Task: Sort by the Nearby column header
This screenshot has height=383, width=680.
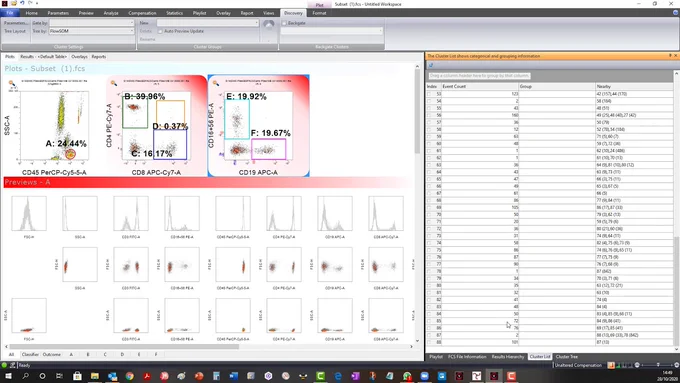Action: click(x=634, y=86)
